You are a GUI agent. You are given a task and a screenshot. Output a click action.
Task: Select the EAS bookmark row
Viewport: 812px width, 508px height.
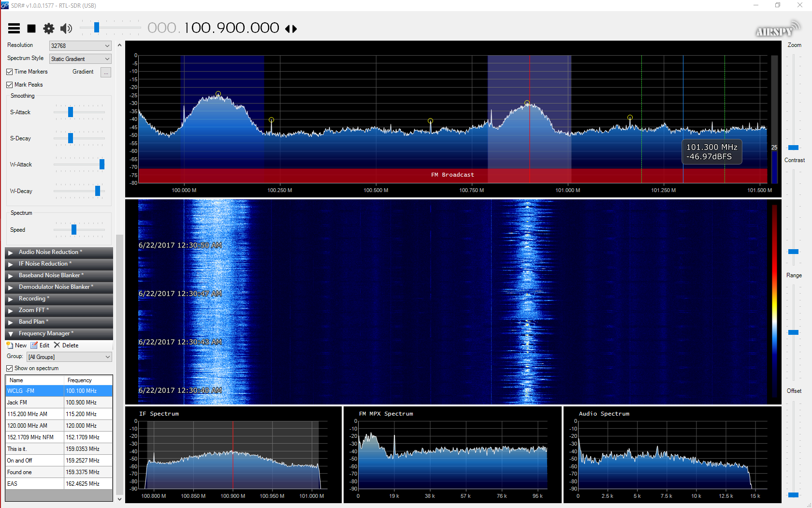pos(59,484)
